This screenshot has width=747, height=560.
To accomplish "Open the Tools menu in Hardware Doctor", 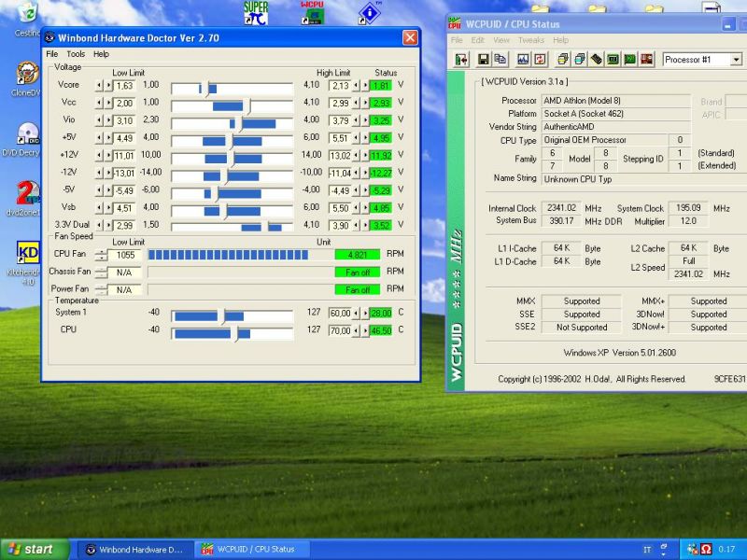I will 76,54.
